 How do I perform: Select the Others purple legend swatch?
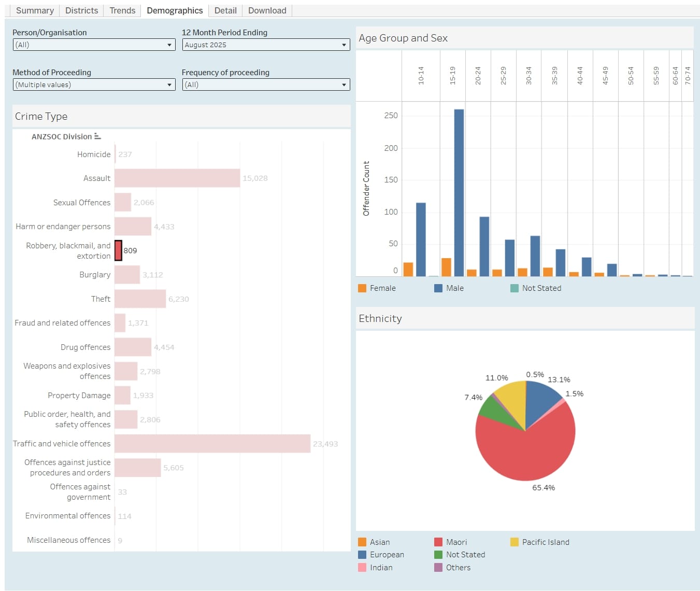pos(438,568)
